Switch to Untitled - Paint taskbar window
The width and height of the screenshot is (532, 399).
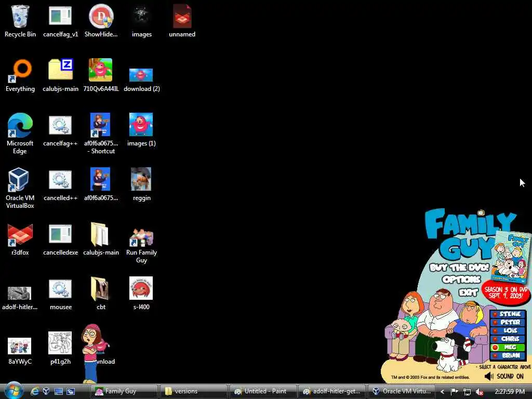tap(263, 391)
